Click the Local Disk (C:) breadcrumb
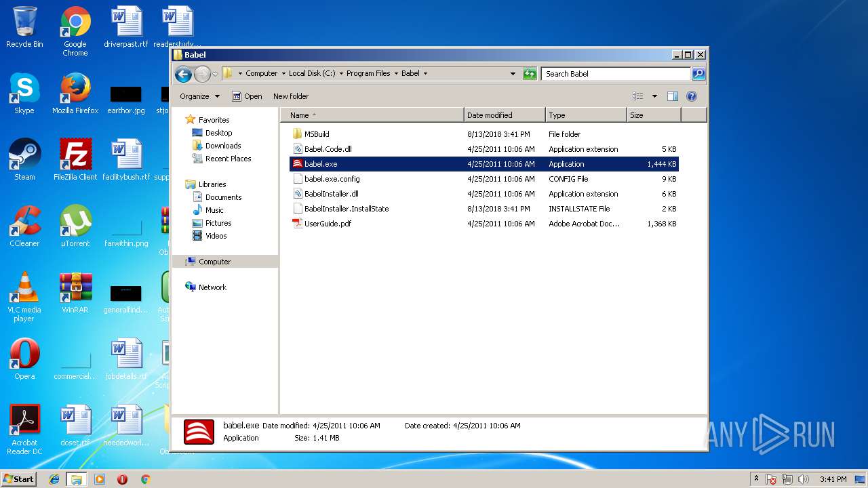 (x=312, y=74)
